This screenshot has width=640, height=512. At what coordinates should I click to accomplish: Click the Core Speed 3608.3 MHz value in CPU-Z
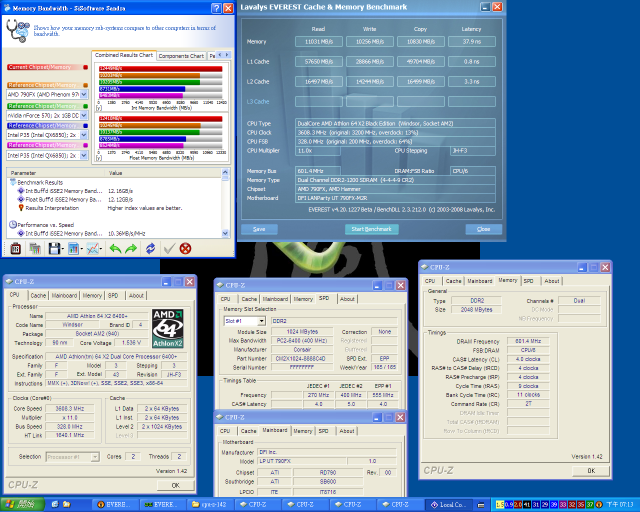point(70,408)
